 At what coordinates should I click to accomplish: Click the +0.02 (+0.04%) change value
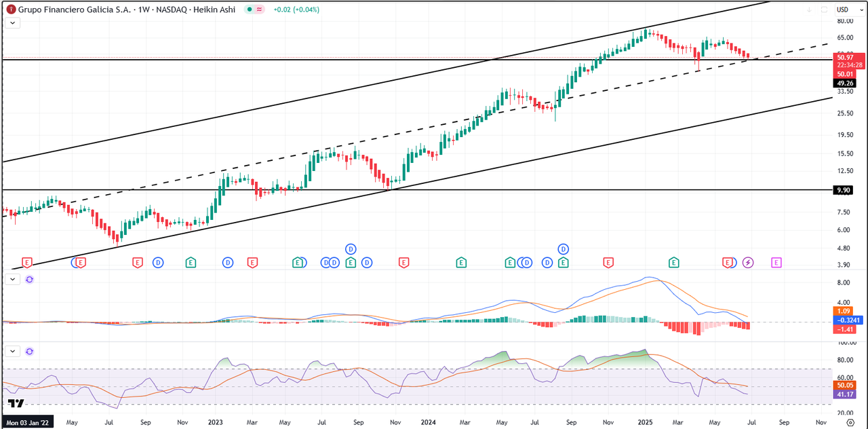point(296,10)
